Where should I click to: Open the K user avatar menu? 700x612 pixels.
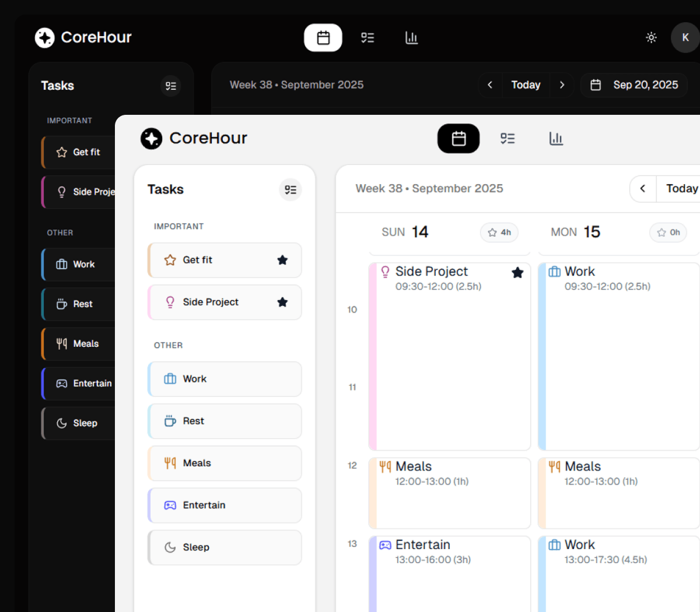click(x=685, y=38)
